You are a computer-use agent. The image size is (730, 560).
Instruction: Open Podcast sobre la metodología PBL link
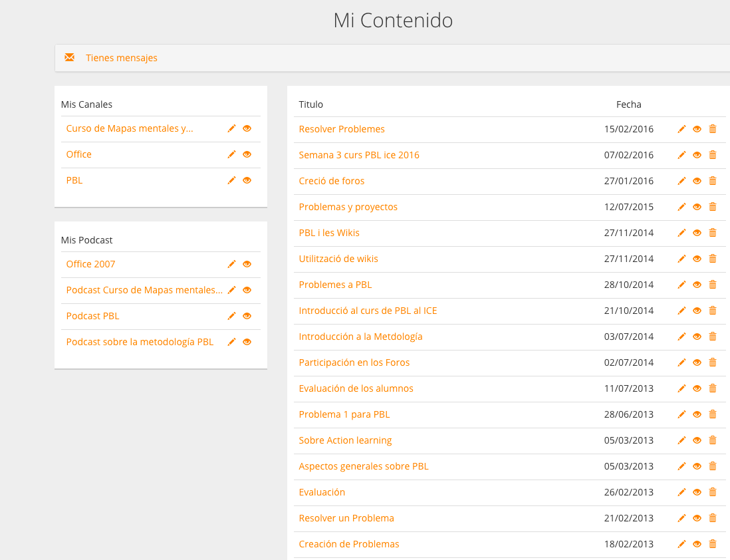(140, 343)
